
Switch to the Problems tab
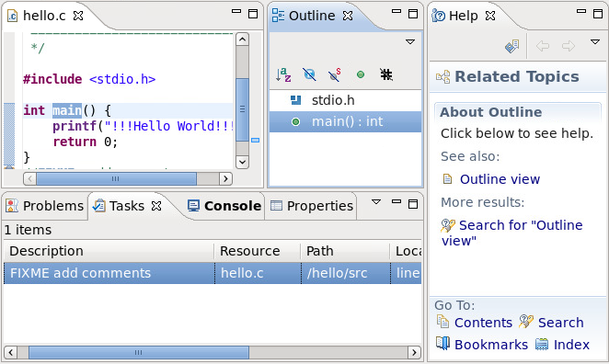(x=45, y=206)
